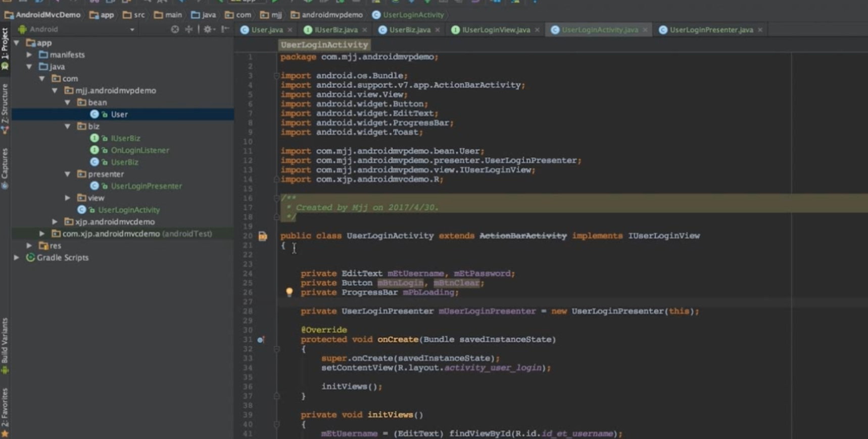Close the UserBiz.java tab
Viewport: 868px width, 439px height.
click(x=438, y=30)
